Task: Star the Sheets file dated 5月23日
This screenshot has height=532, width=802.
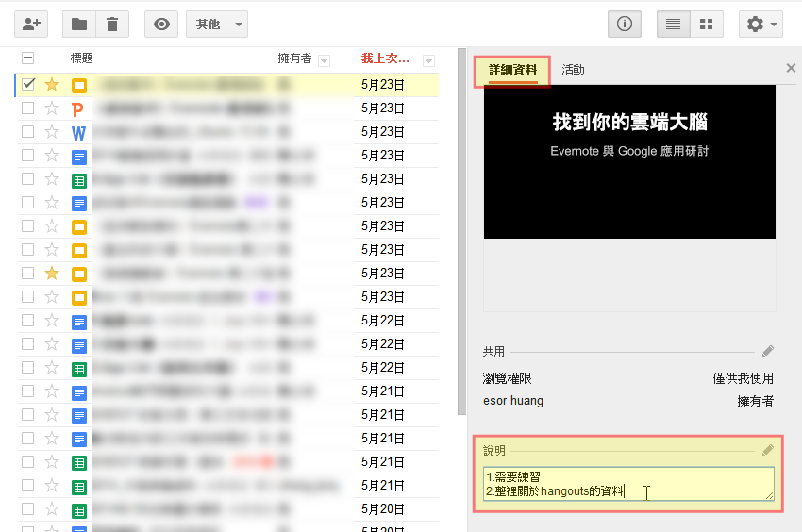Action: 52,178
